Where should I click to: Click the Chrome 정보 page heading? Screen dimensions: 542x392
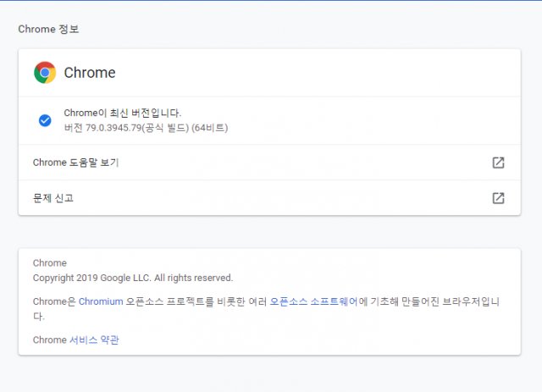click(x=48, y=29)
